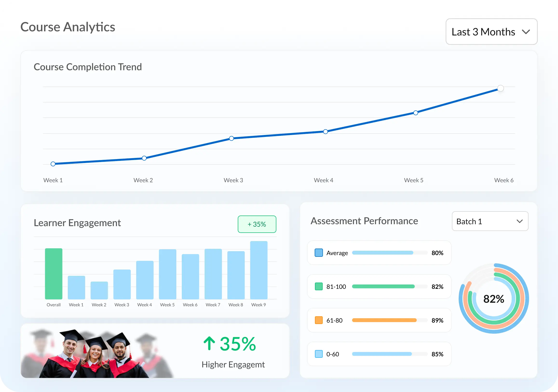The width and height of the screenshot is (558, 392).
Task: Click the 61-80 orange progress bar
Action: (384, 320)
